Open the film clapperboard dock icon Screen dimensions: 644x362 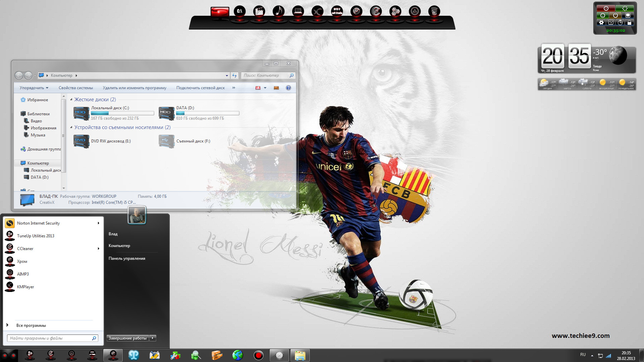tap(259, 11)
